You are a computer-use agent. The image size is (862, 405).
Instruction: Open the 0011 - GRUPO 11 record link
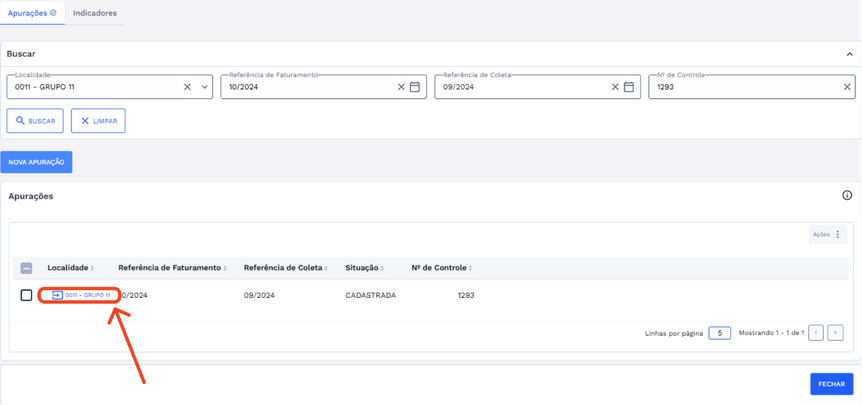coord(81,295)
